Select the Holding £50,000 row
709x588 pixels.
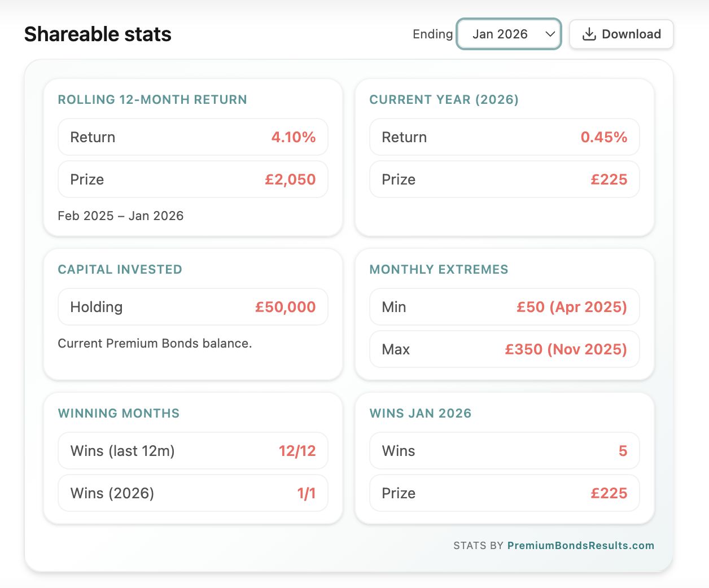pos(192,307)
